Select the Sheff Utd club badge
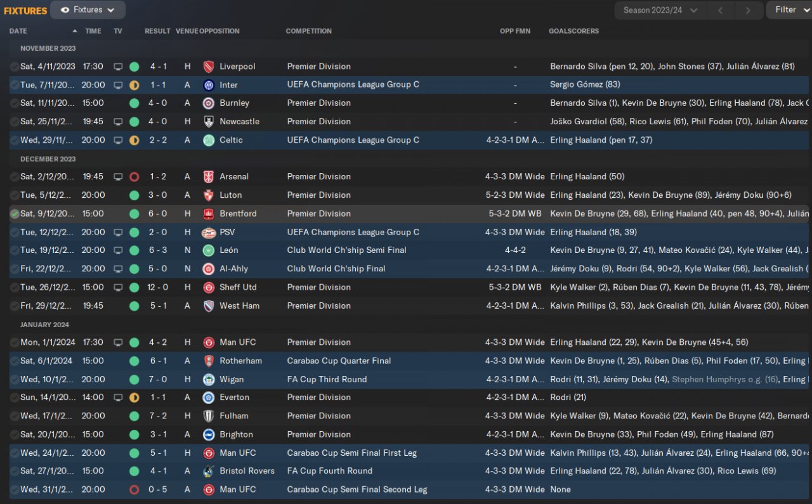This screenshot has height=504, width=812. (208, 287)
